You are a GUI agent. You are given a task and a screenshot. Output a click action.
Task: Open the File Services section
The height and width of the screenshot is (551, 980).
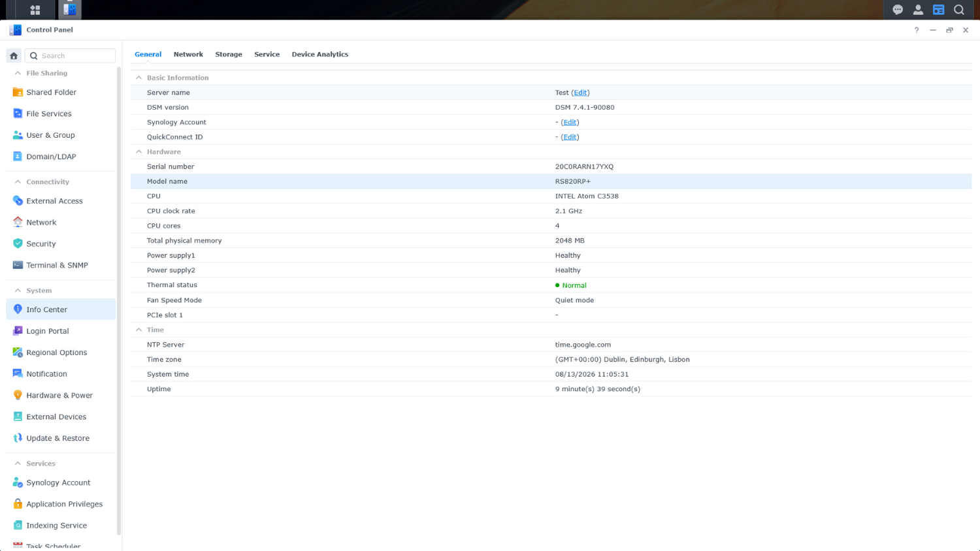click(61, 114)
